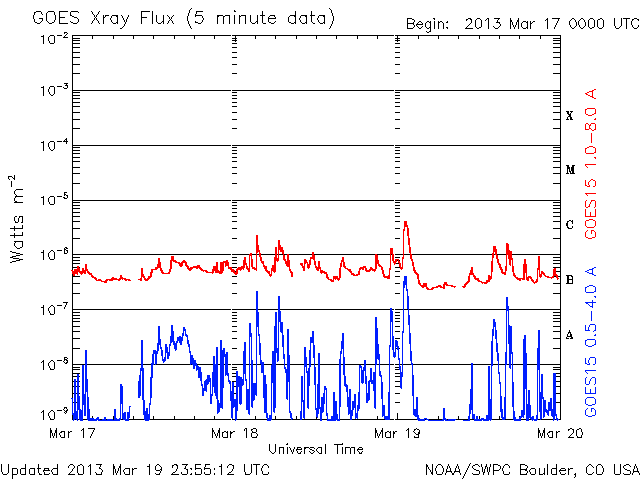Click the "NOAA/SWPC Boulder, CO USA" credit text
The image size is (640, 480).
[531, 468]
